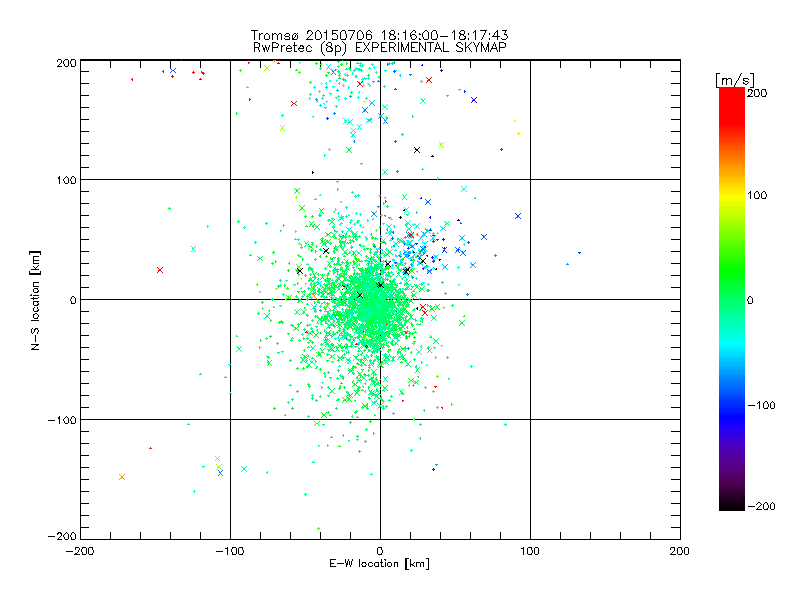Image resolution: width=800 pixels, height=600 pixels.
Task: Select the N-S axis tick label "100"
Action: pos(67,180)
